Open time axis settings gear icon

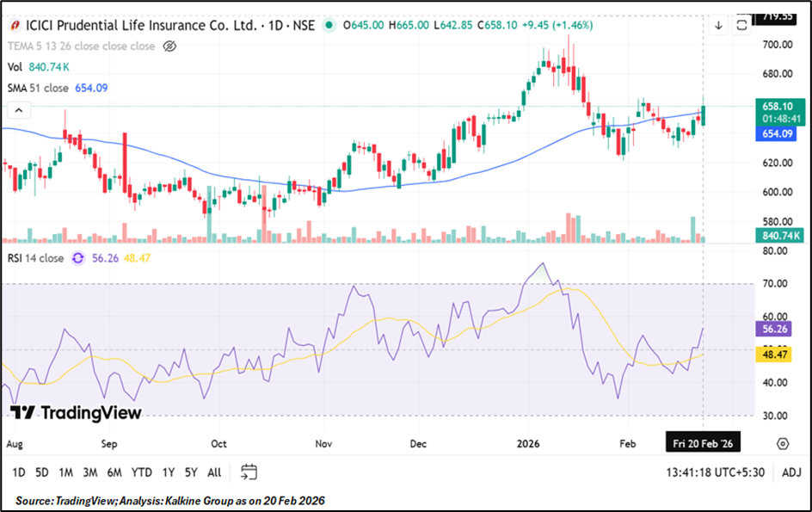(783, 443)
